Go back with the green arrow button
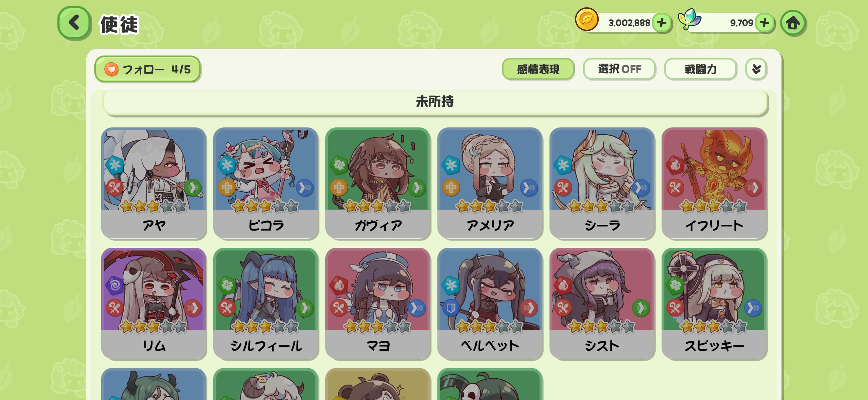The height and width of the screenshot is (400, 868). point(74,23)
